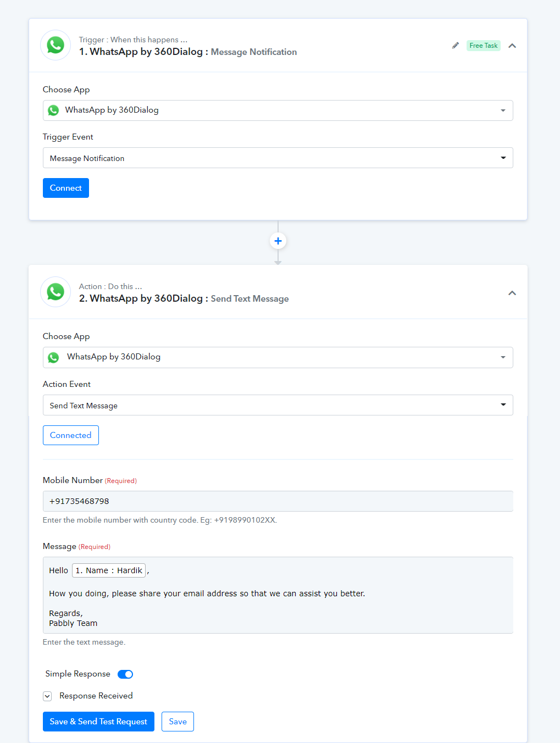Click Save & Send Test Request
The height and width of the screenshot is (743, 560).
[98, 722]
